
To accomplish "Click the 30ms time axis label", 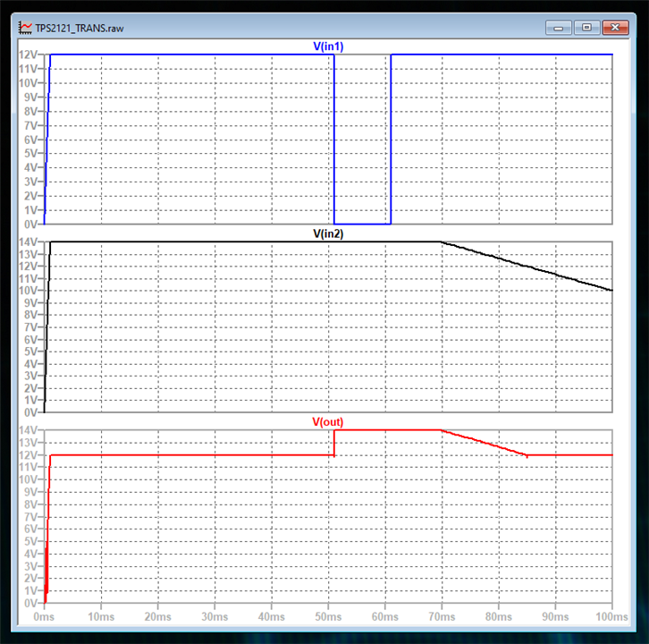I will click(215, 616).
